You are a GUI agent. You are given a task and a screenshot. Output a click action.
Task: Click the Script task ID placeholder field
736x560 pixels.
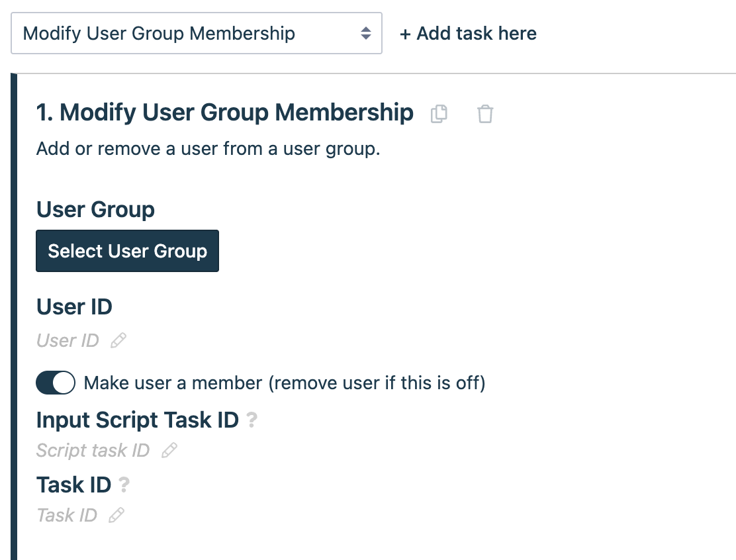click(93, 450)
